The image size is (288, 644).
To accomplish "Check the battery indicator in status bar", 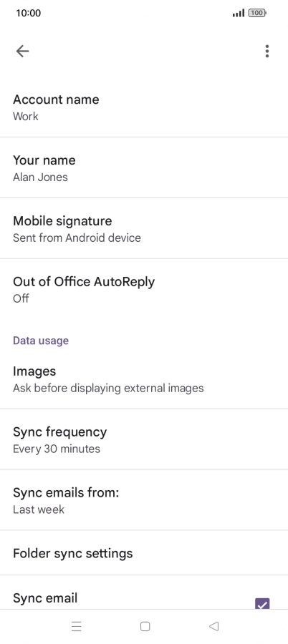I will coord(257,13).
